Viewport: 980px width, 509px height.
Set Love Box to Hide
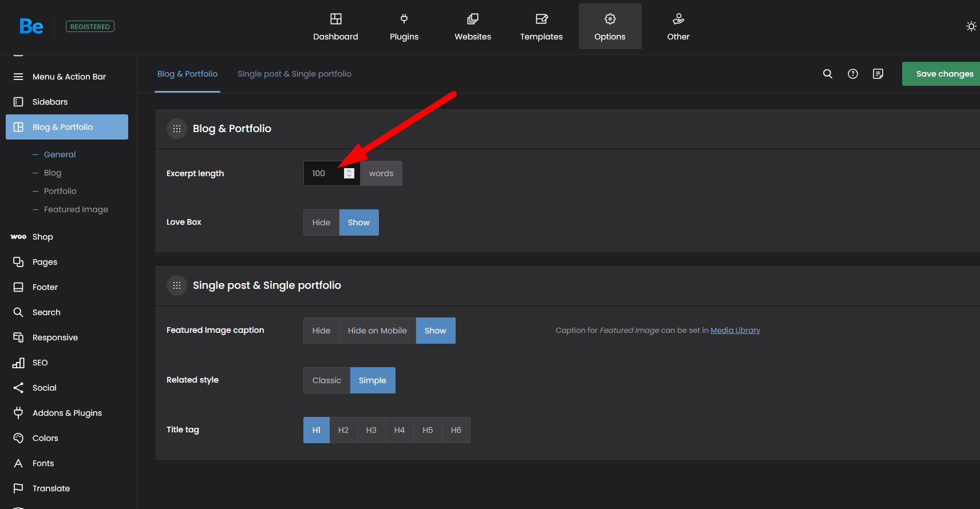(x=321, y=222)
